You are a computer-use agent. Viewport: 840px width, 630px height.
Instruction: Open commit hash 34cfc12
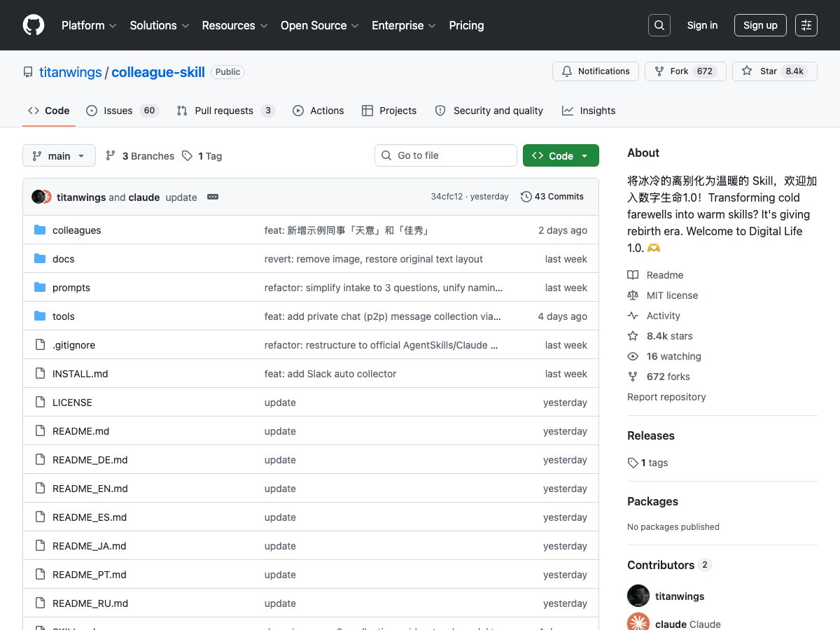point(447,197)
